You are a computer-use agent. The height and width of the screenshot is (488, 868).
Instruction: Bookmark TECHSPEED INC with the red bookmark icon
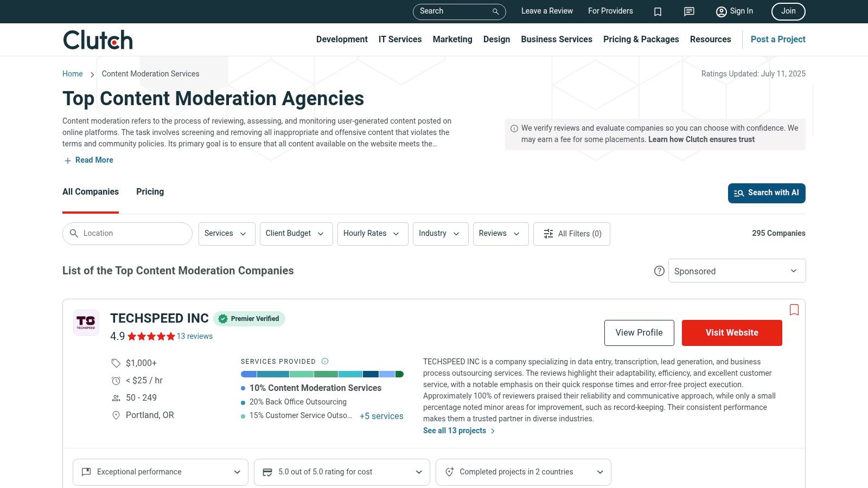point(794,310)
